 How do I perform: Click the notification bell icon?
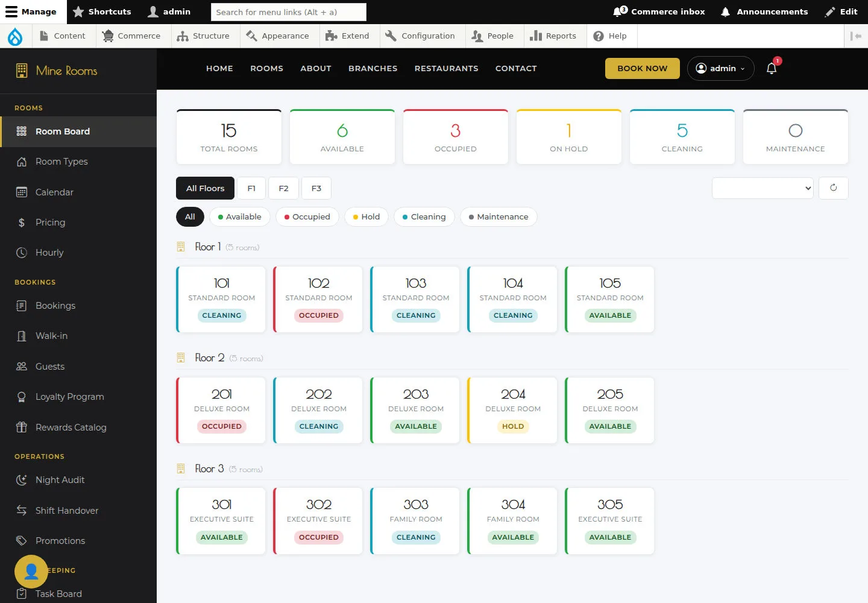click(x=772, y=68)
